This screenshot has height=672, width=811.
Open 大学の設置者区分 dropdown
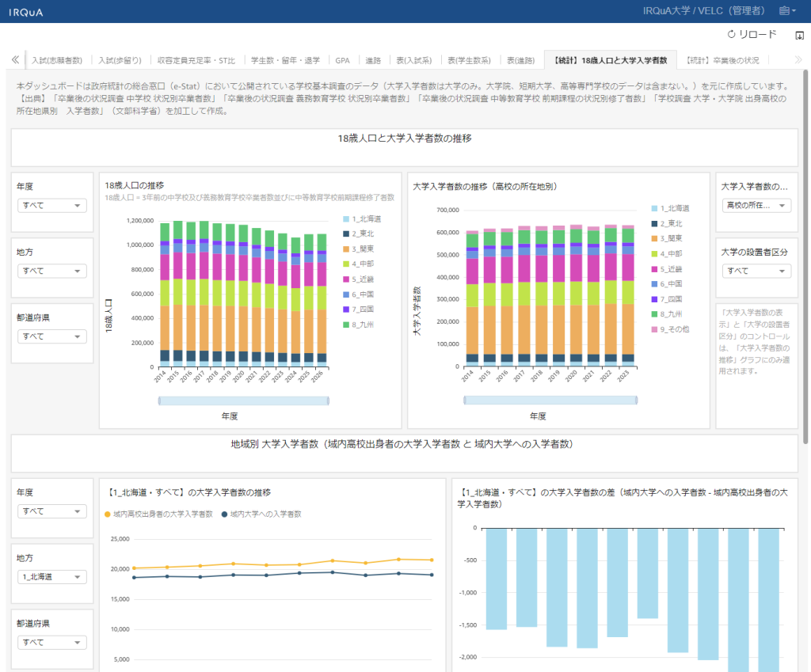point(756,271)
